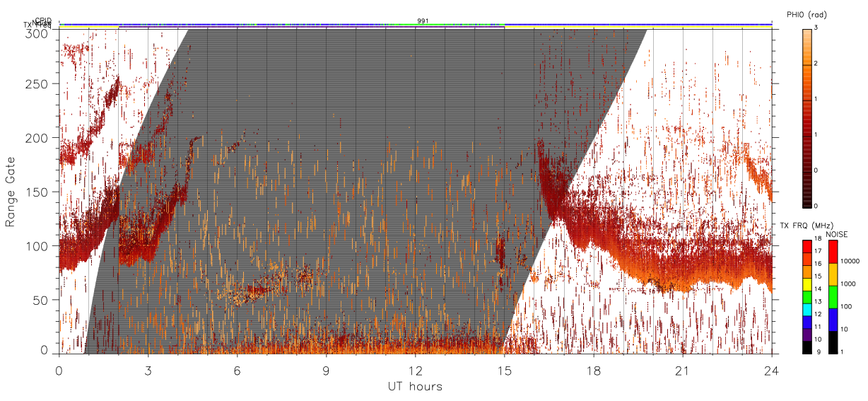Click the CPID blue-green strip above the plot

click(x=416, y=24)
